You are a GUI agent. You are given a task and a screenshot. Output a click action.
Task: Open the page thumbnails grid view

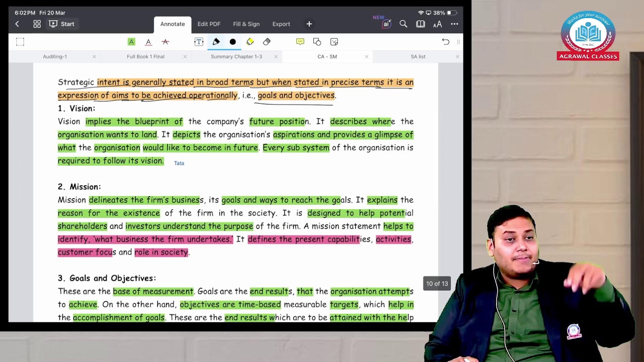[x=37, y=24]
